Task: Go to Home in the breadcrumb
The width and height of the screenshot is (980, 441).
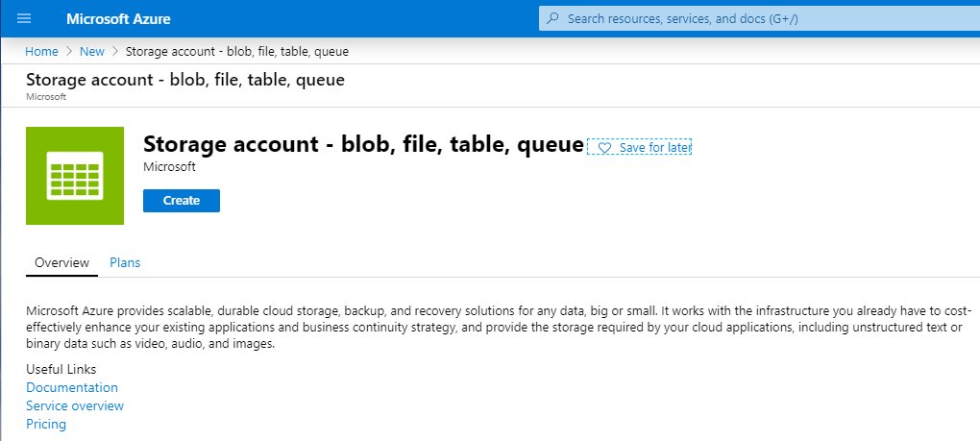Action: click(41, 51)
